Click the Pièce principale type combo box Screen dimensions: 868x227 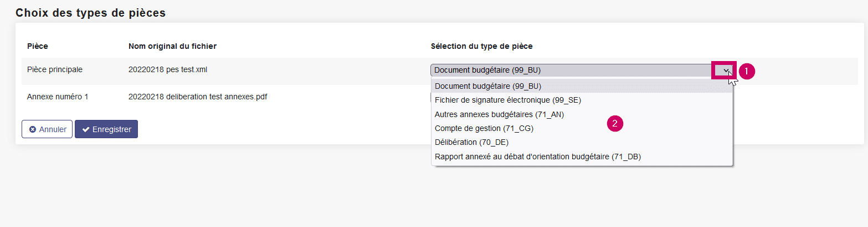coord(582,70)
